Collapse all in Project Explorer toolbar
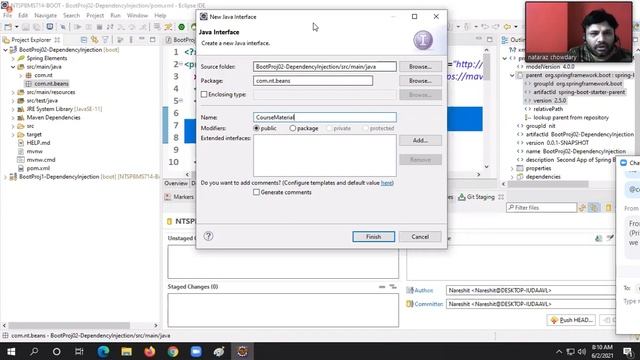The image size is (640, 360). pos(84,40)
